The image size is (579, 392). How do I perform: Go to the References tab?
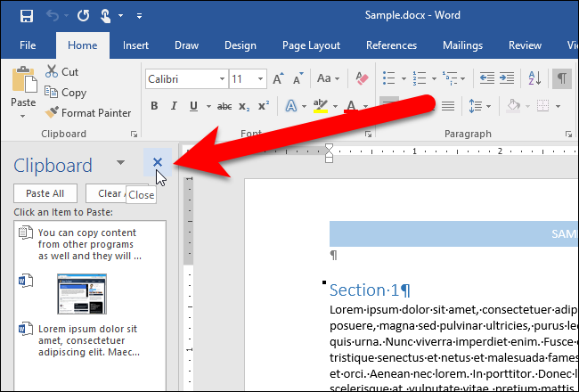pos(391,45)
